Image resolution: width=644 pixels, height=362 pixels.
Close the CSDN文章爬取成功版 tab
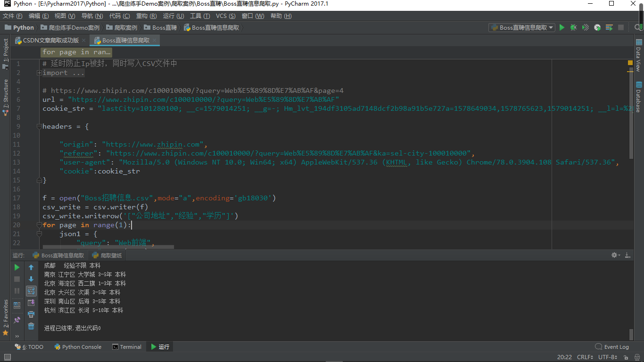coord(84,41)
